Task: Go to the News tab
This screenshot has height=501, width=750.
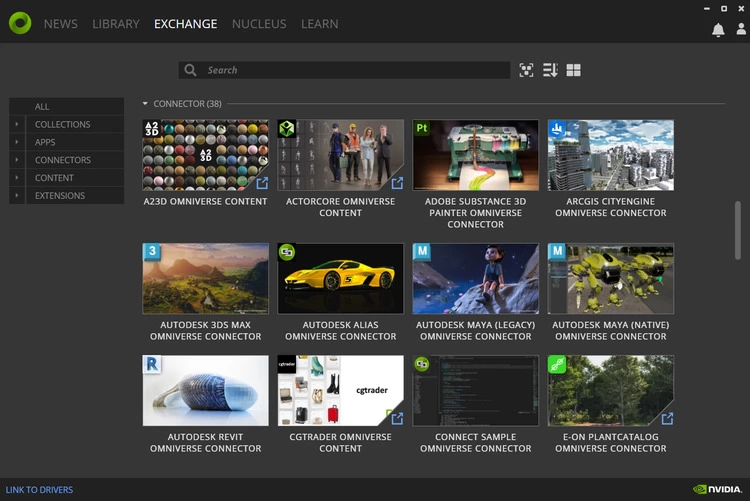Action: [61, 24]
